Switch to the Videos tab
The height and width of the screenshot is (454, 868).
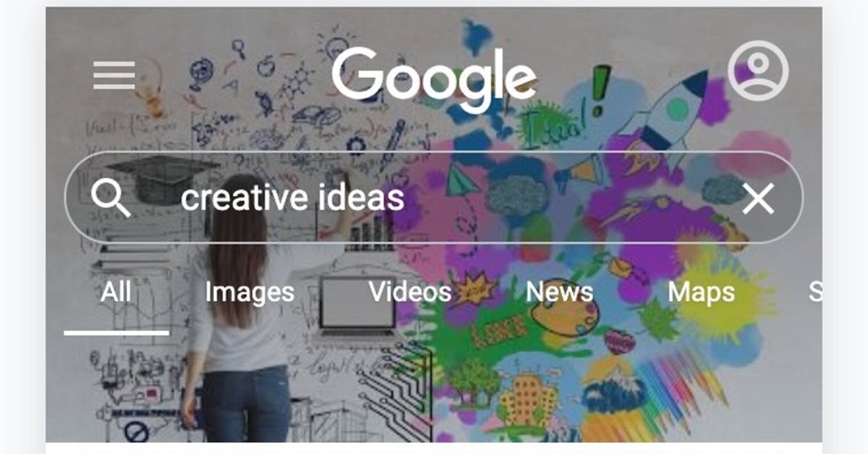[410, 292]
